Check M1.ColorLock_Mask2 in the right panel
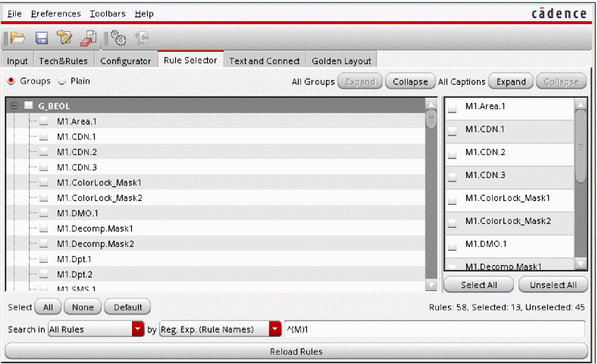The width and height of the screenshot is (597, 364). coord(452,224)
